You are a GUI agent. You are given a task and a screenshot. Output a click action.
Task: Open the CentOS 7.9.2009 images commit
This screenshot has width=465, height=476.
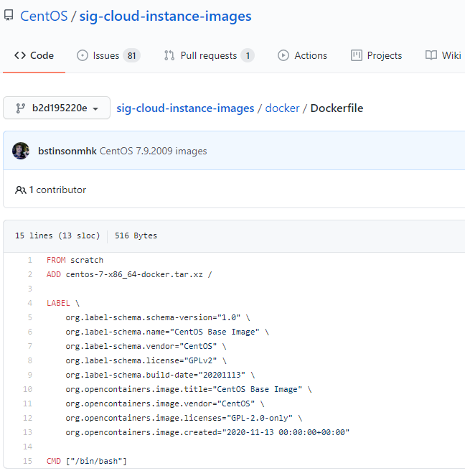[x=153, y=151]
